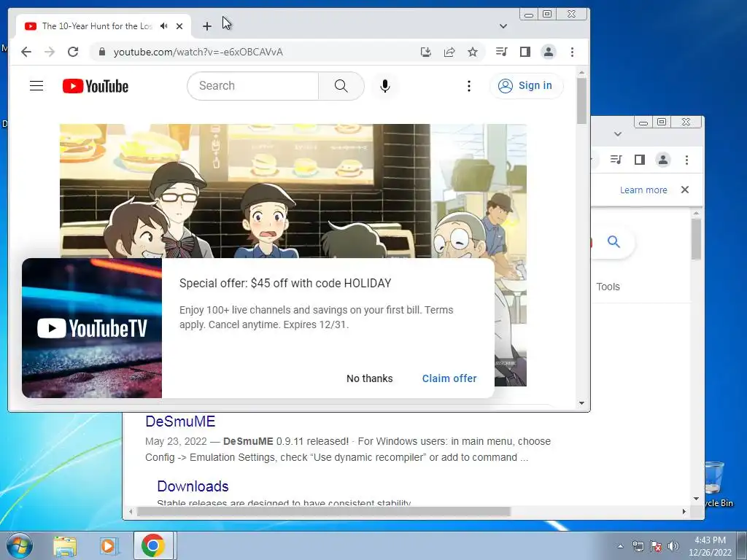
Task: Click Chrome icon on taskbar
Action: click(x=153, y=545)
